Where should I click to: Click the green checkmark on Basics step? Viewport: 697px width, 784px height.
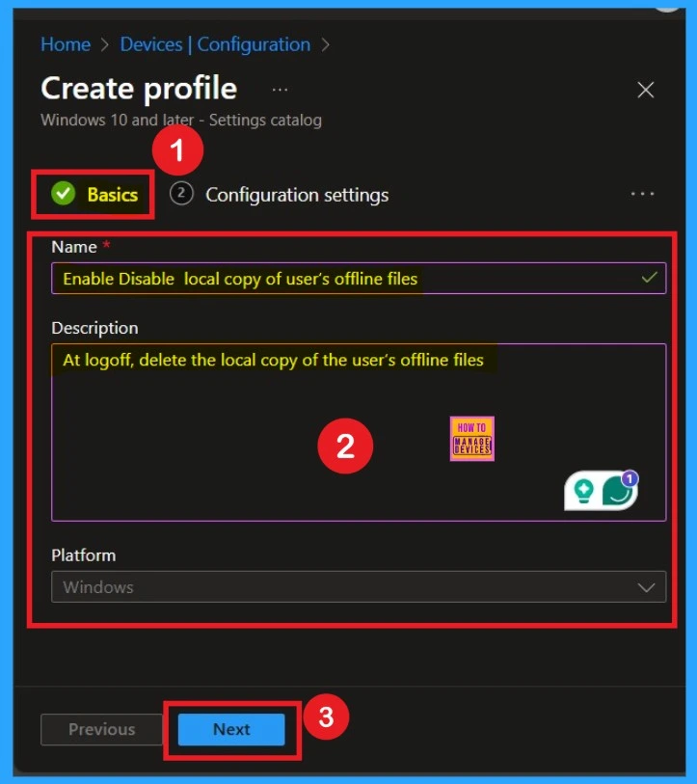(x=63, y=194)
